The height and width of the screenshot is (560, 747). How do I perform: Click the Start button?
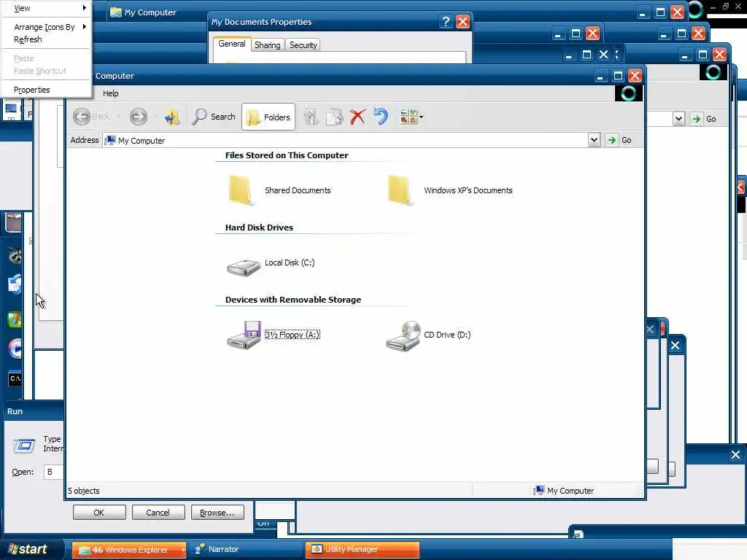click(x=28, y=550)
